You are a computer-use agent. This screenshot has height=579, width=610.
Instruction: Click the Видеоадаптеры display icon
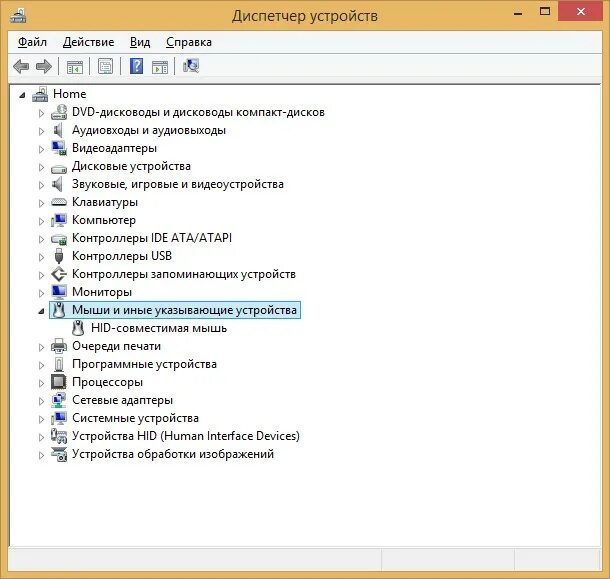(59, 148)
